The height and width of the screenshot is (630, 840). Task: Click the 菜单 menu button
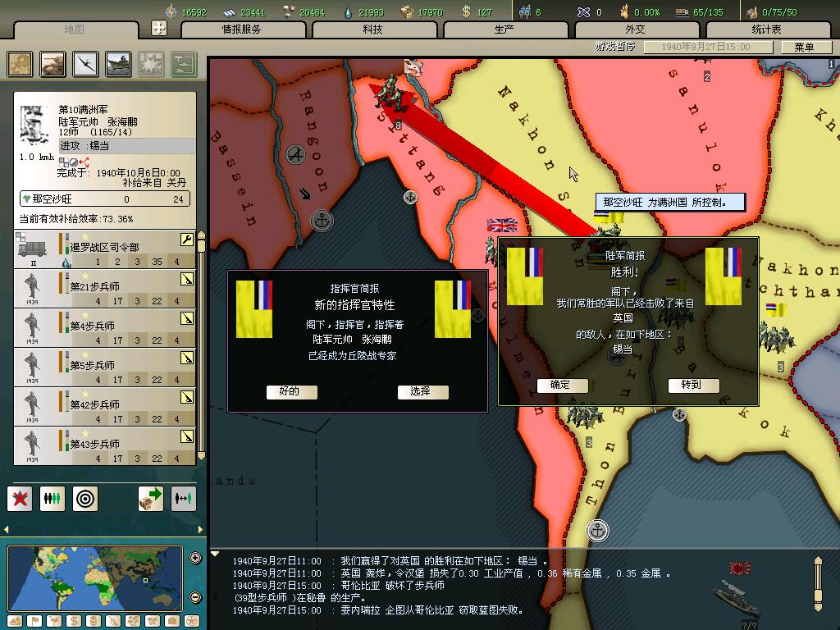pos(804,47)
